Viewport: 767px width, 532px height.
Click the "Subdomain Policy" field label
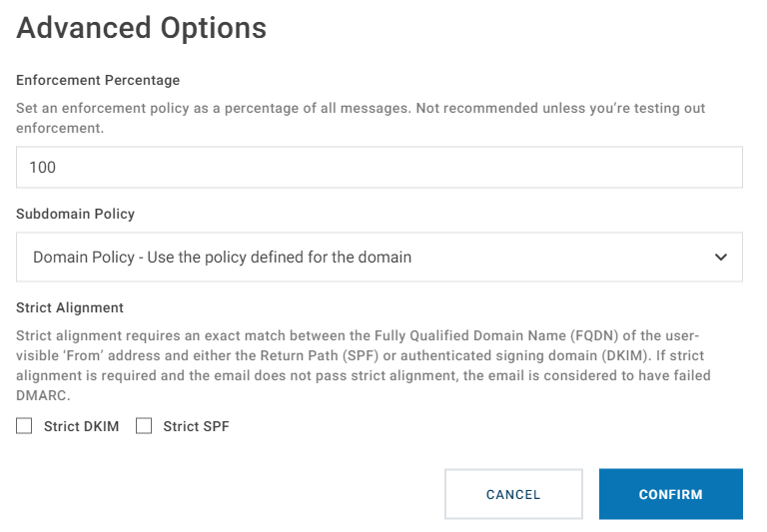point(75,214)
